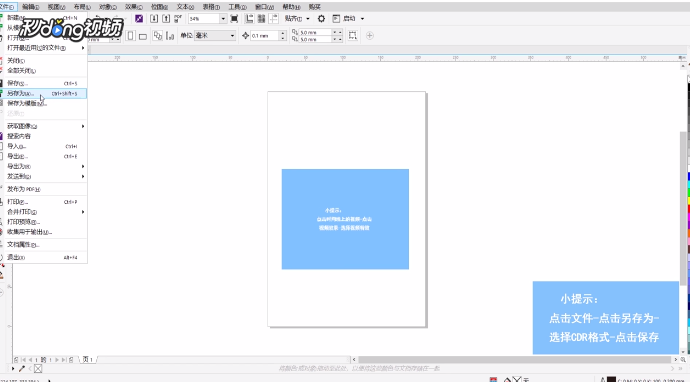
Task: Open Print Preview (打印预览)
Action: pos(43,222)
